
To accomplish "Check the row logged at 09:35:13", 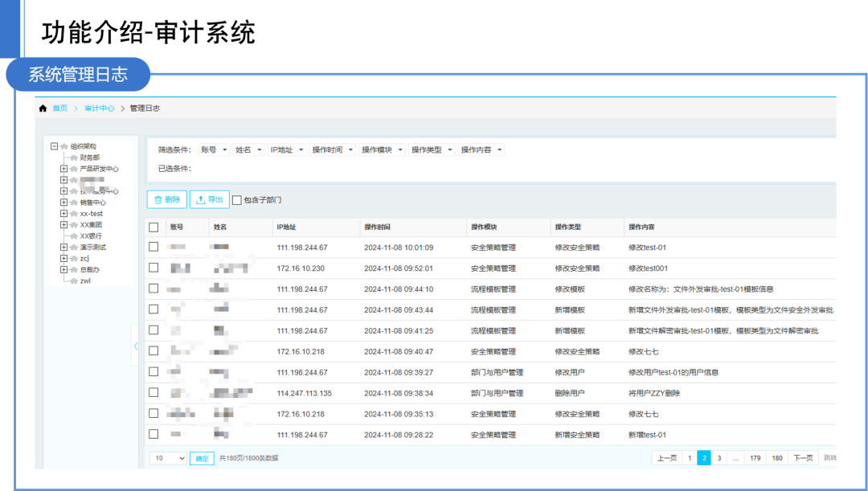I will [154, 414].
